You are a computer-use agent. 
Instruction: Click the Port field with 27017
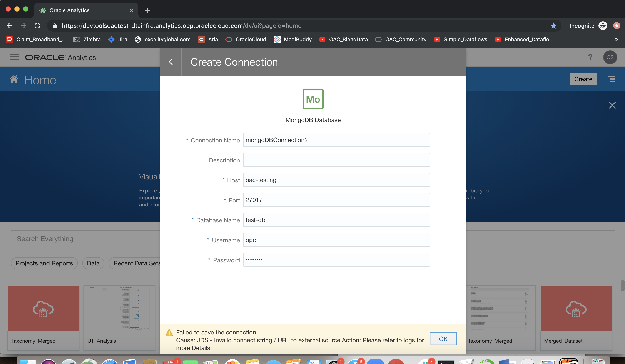tap(336, 200)
